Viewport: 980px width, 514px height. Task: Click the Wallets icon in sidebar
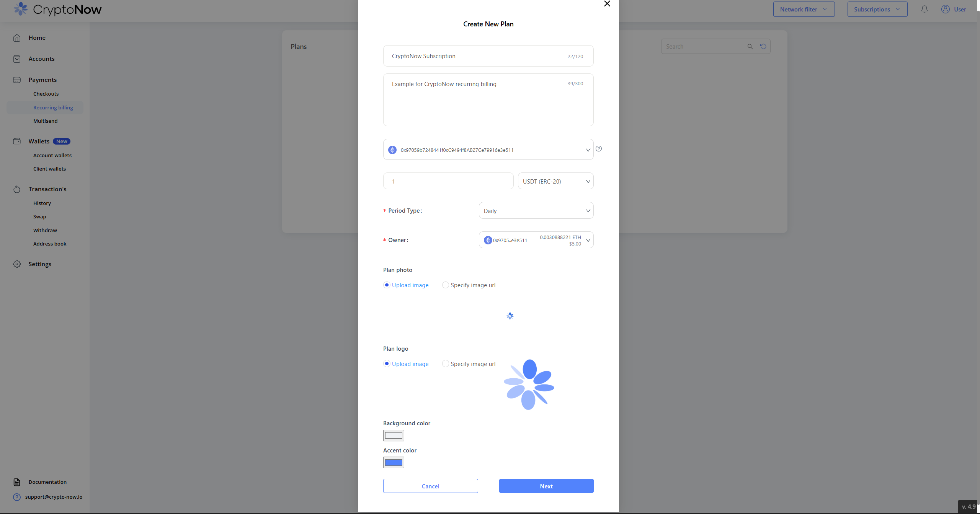(17, 141)
